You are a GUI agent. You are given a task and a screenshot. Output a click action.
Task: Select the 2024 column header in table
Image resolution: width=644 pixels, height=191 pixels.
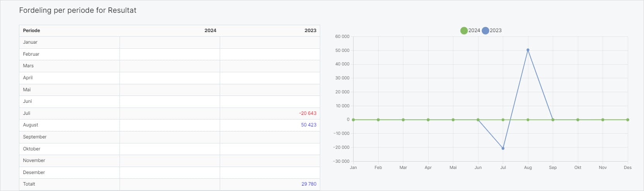pos(210,31)
